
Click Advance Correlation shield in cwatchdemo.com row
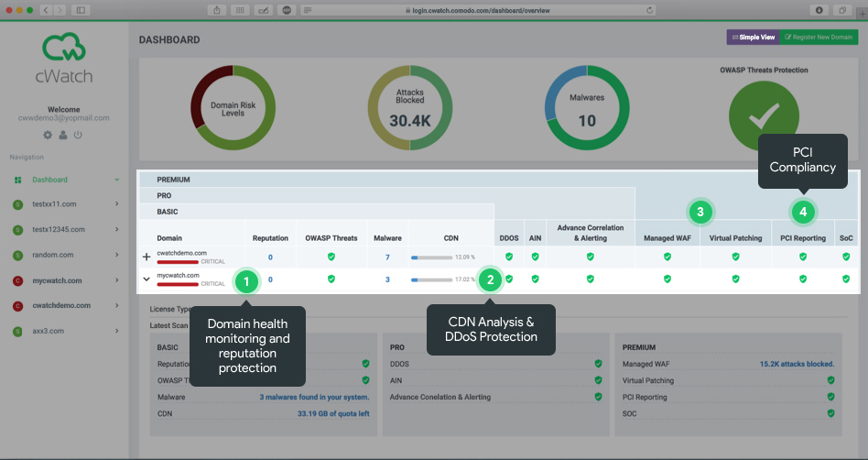click(590, 257)
